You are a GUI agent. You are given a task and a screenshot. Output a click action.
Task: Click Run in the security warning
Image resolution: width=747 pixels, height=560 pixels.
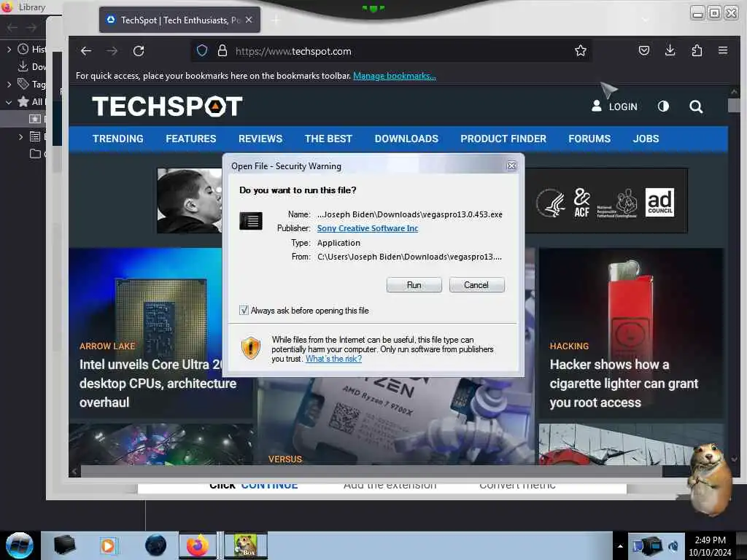point(414,285)
